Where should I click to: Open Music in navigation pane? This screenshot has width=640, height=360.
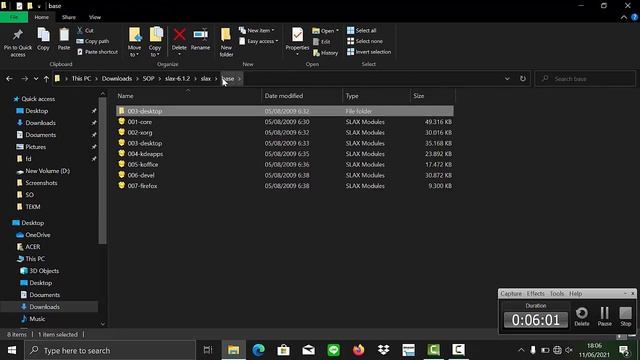tap(37, 319)
